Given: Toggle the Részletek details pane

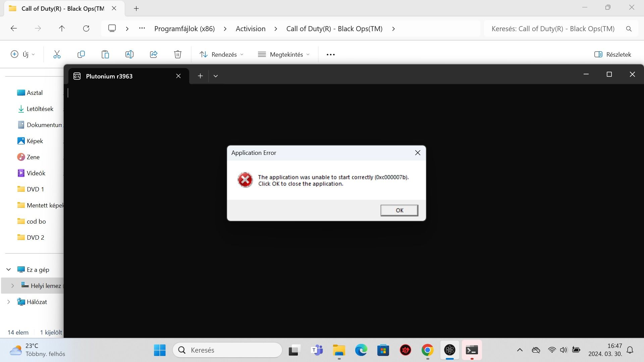Looking at the screenshot, I should [613, 54].
